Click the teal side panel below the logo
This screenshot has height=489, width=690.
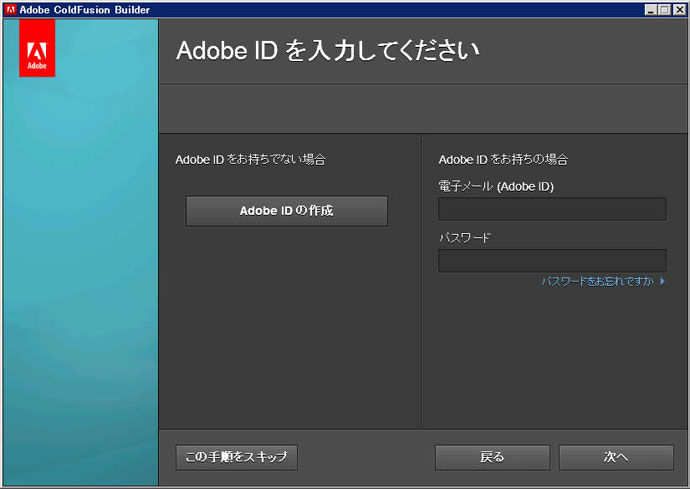(79, 280)
